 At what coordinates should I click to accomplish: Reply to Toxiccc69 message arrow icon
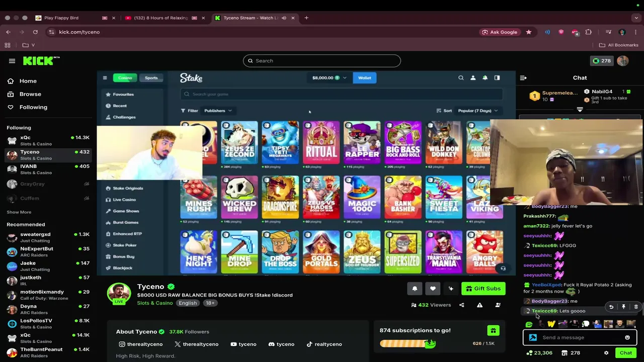[x=611, y=307]
